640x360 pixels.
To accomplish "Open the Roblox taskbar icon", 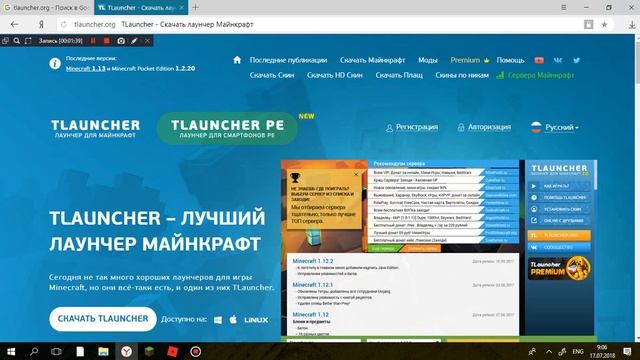I will [173, 351].
